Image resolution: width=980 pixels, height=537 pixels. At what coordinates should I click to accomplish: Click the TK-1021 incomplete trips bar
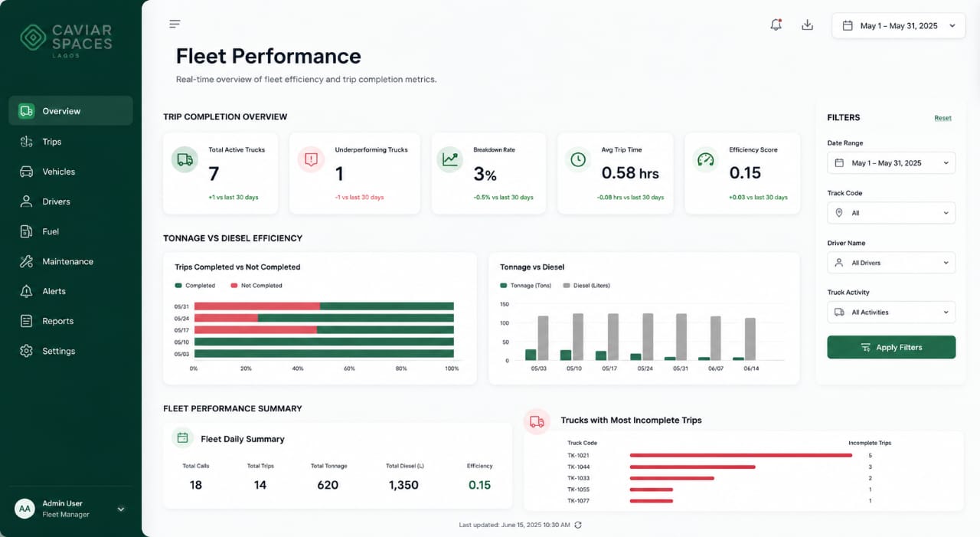[741, 455]
